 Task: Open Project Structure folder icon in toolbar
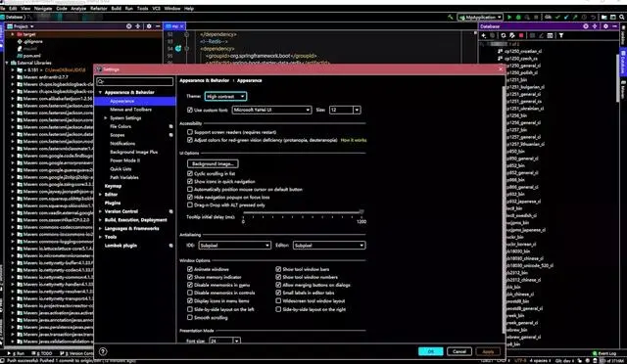(604, 18)
